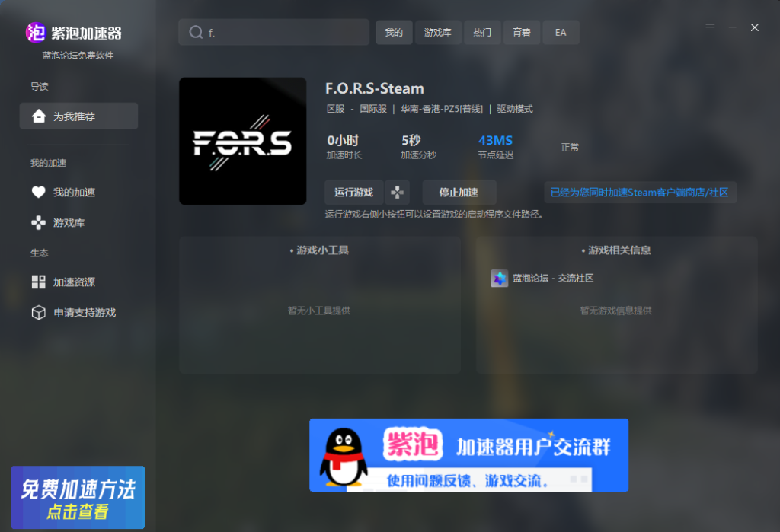Click the 5秒 acceleration seconds value
The height and width of the screenshot is (532, 780).
pyautogui.click(x=411, y=140)
